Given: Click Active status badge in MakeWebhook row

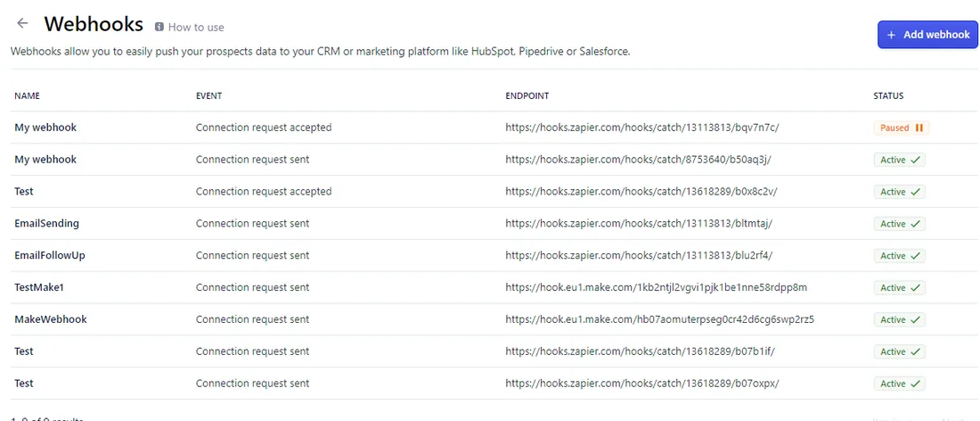Looking at the screenshot, I should (x=900, y=319).
